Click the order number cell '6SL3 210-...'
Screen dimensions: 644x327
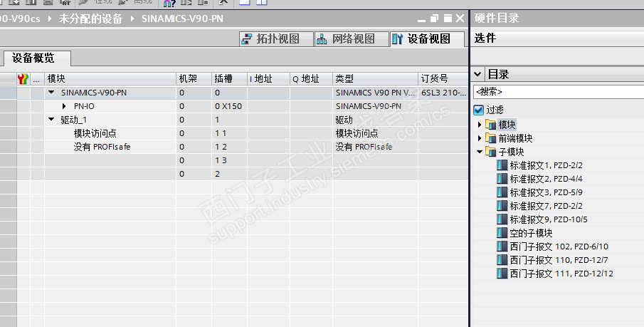[x=443, y=93]
